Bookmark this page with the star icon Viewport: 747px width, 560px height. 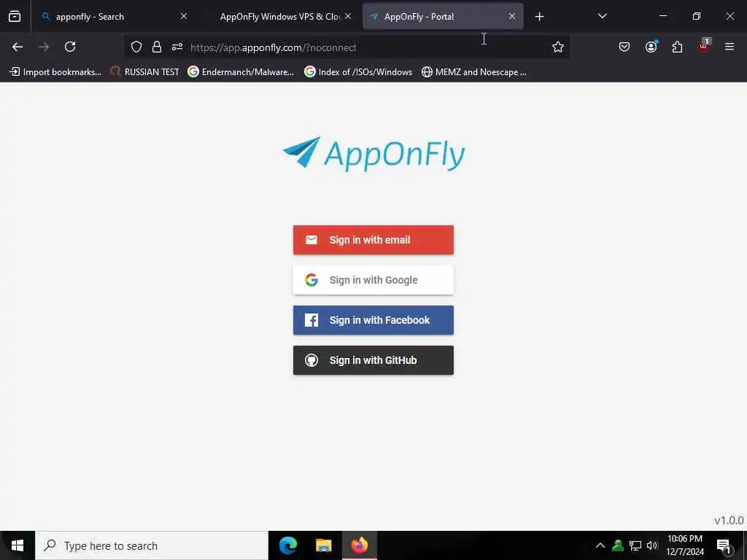[x=558, y=47]
